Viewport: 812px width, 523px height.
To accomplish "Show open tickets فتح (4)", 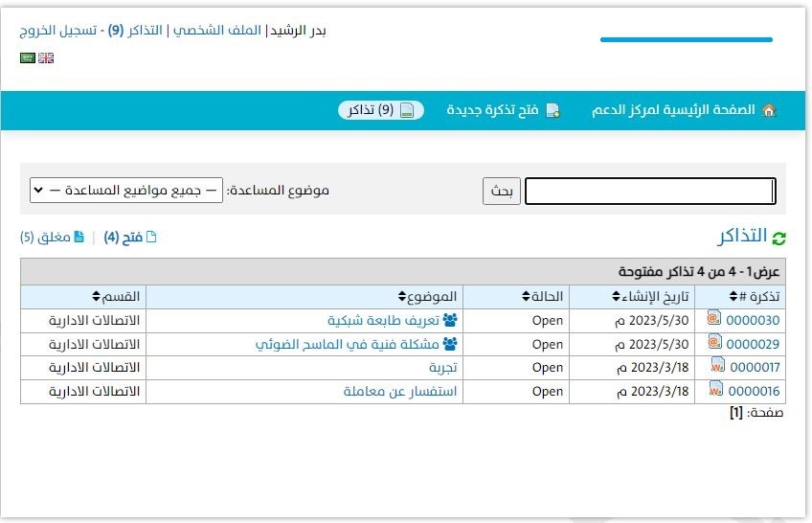I will tap(130, 238).
